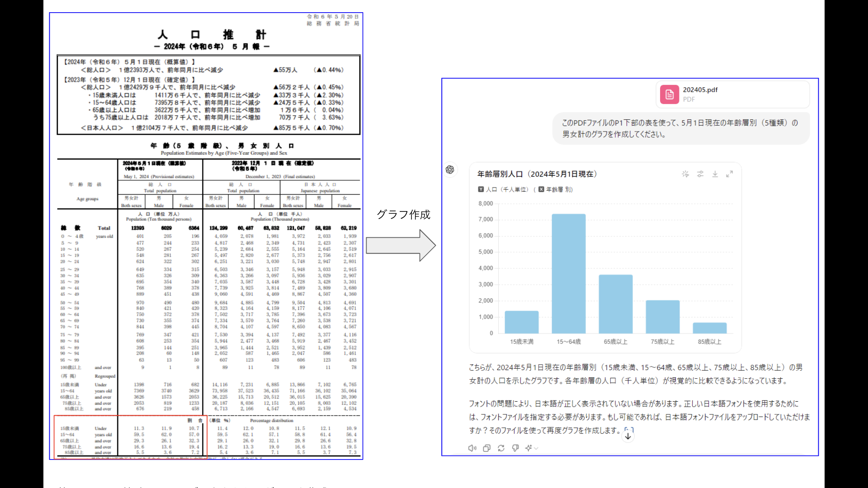The height and width of the screenshot is (488, 868).
Task: Click the PDF title 人口推計
Action: 212,35
